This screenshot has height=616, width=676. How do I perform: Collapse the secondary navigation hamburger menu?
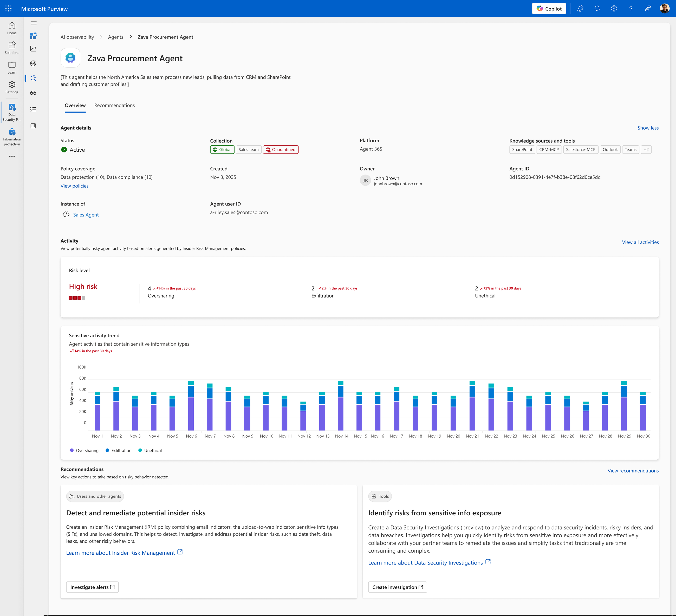(34, 23)
